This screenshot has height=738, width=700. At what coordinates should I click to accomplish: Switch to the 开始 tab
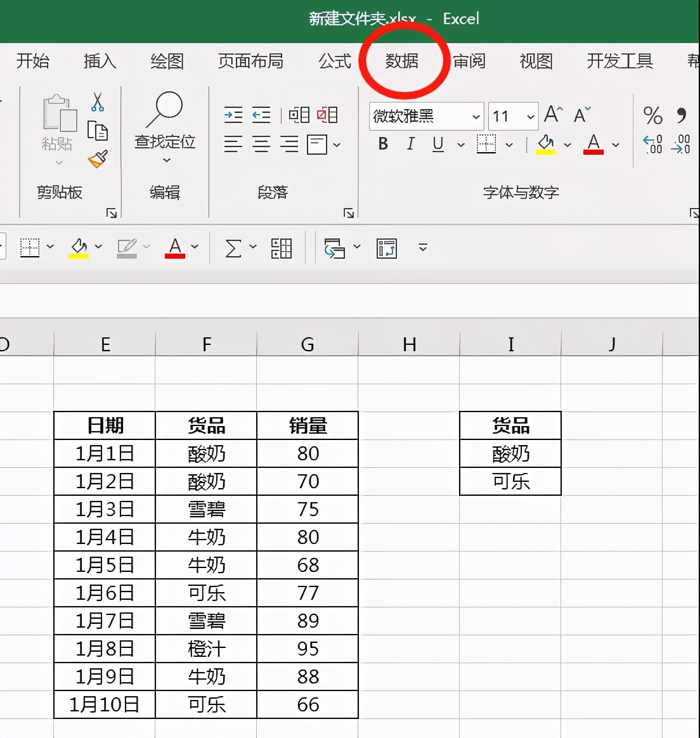point(32,61)
